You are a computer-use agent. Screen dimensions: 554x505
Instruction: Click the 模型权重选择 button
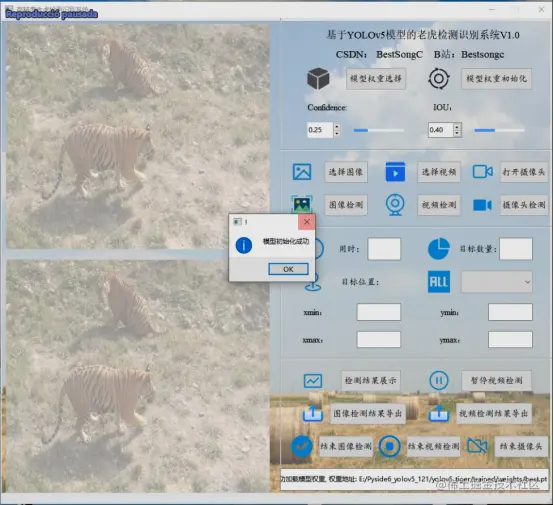tap(376, 78)
